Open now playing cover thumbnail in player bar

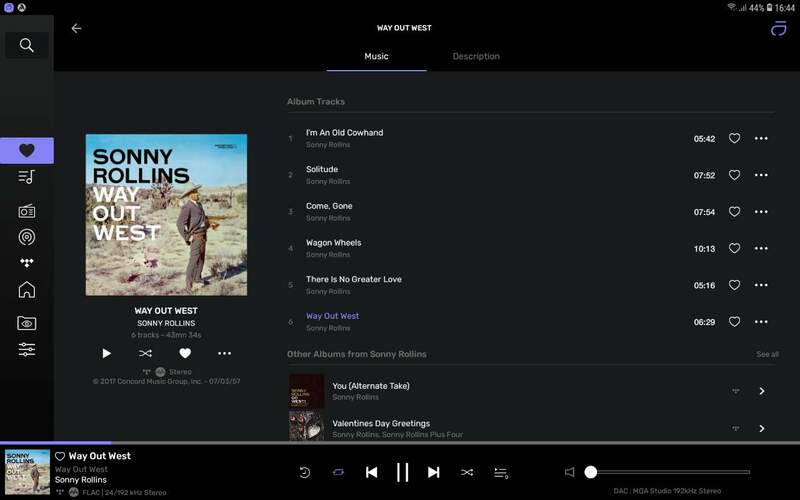[28, 472]
